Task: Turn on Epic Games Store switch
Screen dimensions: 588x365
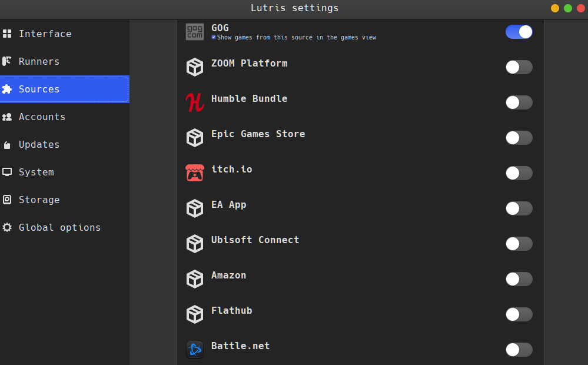Action: [x=519, y=138]
